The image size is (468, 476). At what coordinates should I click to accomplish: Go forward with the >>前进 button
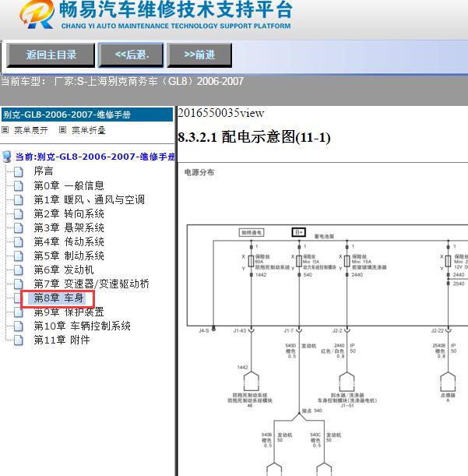(199, 55)
